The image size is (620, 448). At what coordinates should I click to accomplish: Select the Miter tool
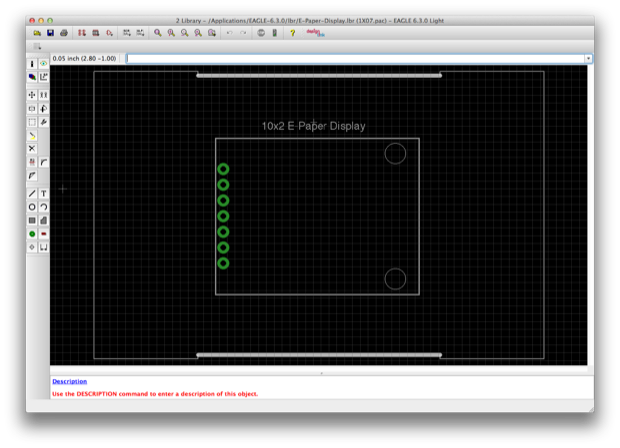tap(43, 162)
